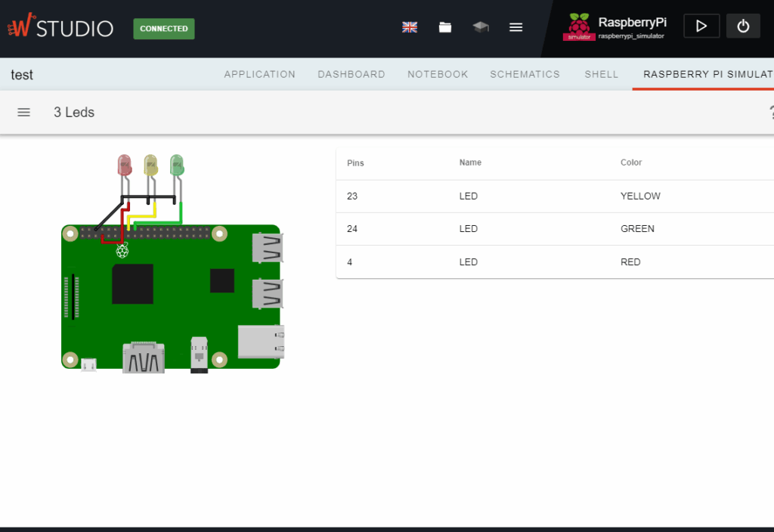774x532 pixels.
Task: Open the language selector via UK flag icon
Action: coord(409,26)
